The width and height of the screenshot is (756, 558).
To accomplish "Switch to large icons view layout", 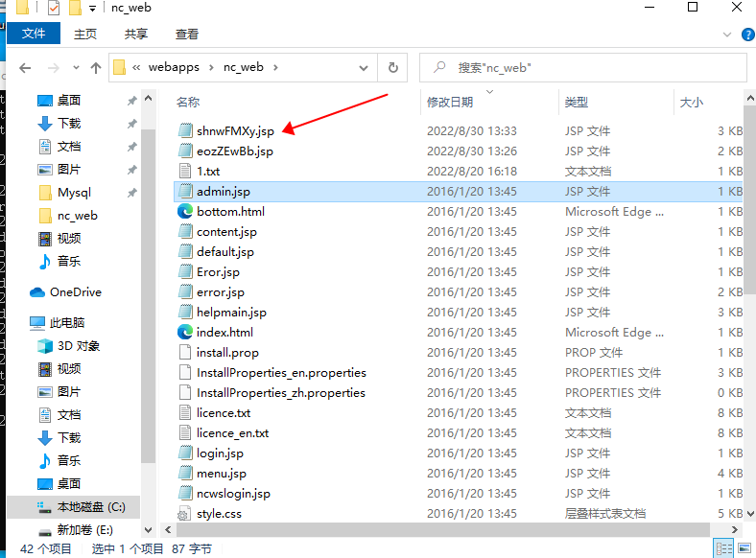I will click(x=744, y=548).
